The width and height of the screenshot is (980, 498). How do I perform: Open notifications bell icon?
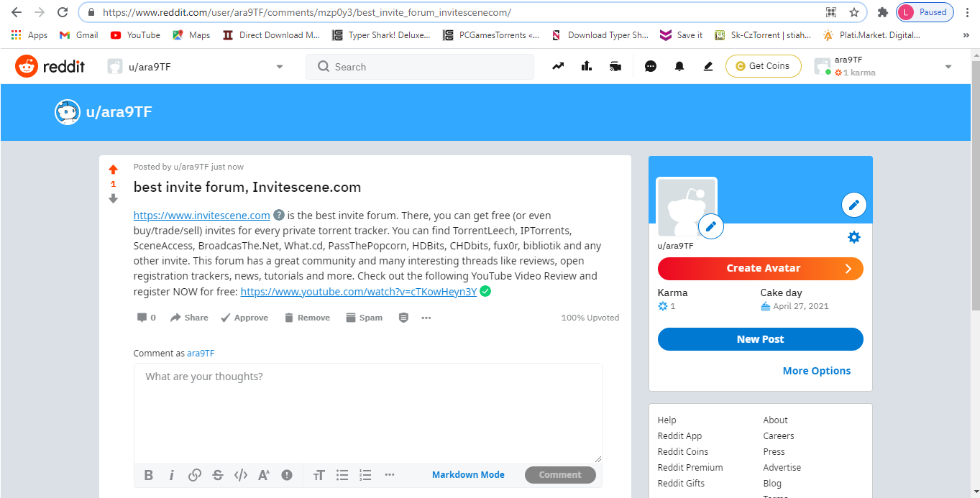[679, 67]
